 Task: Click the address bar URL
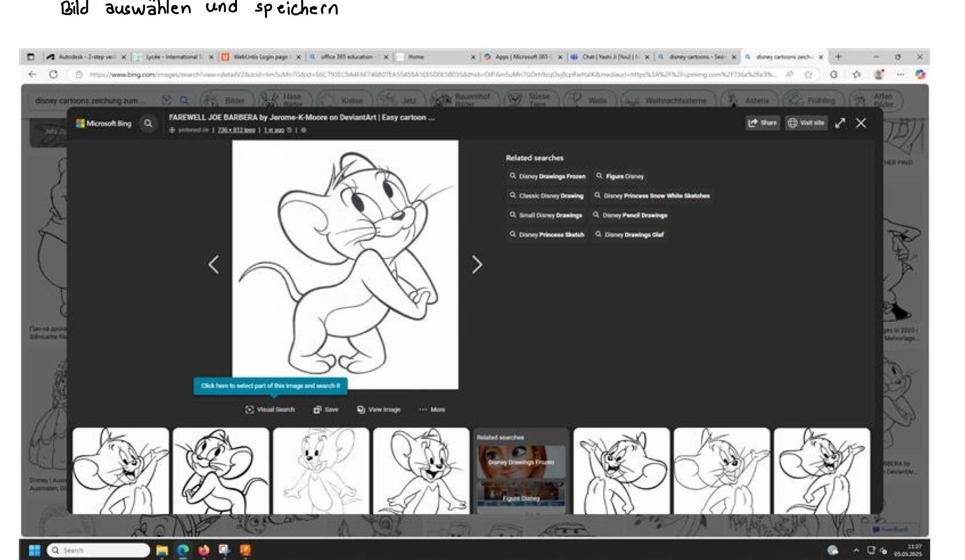point(432,74)
